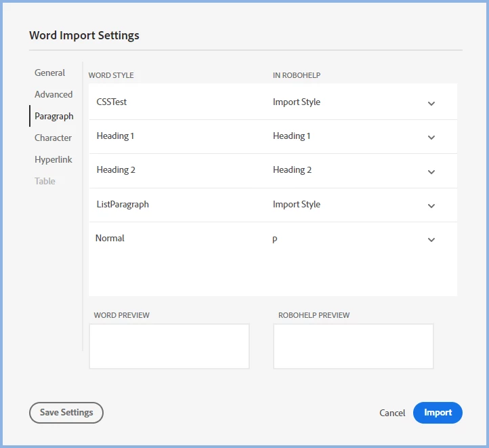Screen dimensions: 489x448
Task: Click inside the RoboHelp Preview box
Action: 353,346
